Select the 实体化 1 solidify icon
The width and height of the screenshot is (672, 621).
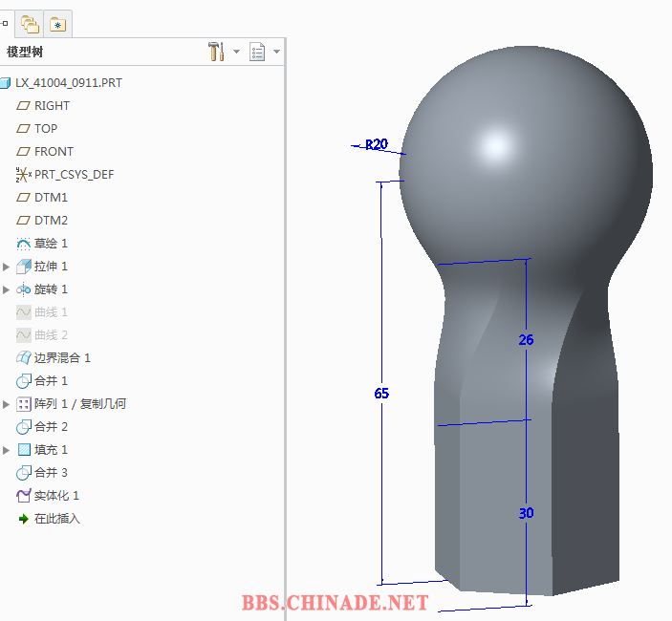click(x=24, y=496)
